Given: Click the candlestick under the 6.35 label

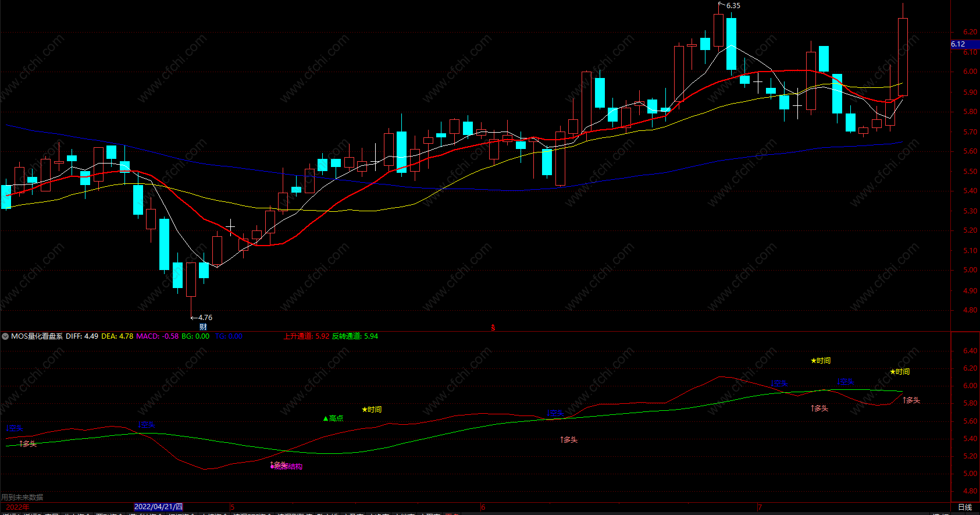Looking at the screenshot, I should pyautogui.click(x=719, y=30).
